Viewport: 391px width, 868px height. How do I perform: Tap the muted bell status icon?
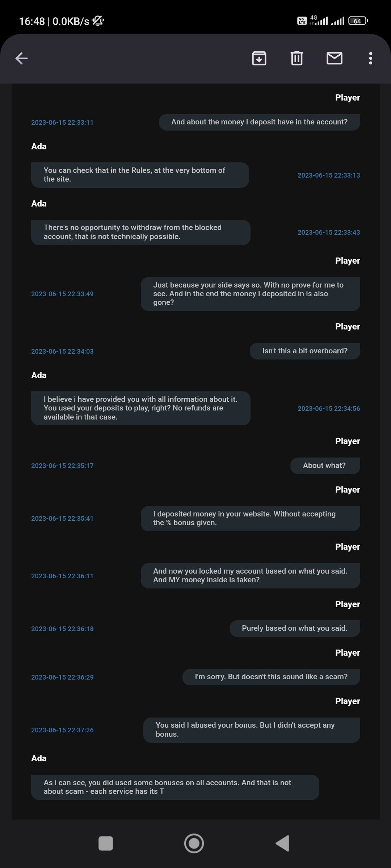point(98,21)
